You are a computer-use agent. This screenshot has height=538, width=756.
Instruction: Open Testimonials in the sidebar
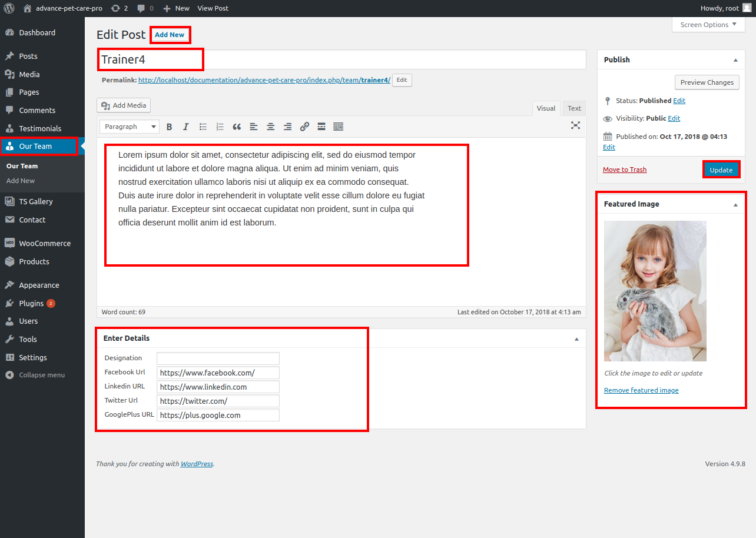coord(42,128)
